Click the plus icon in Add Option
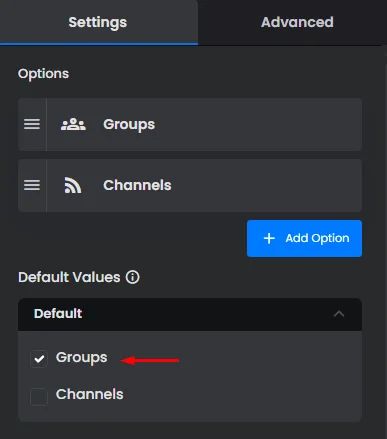Image resolution: width=387 pixels, height=439 pixels. click(x=269, y=238)
